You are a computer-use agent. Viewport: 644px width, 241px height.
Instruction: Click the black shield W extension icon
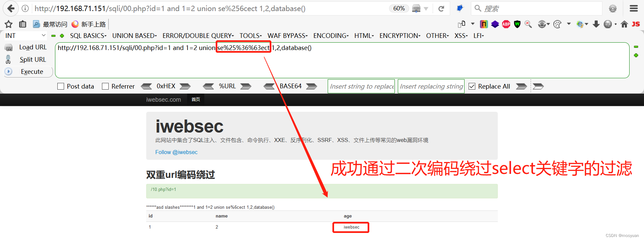517,24
